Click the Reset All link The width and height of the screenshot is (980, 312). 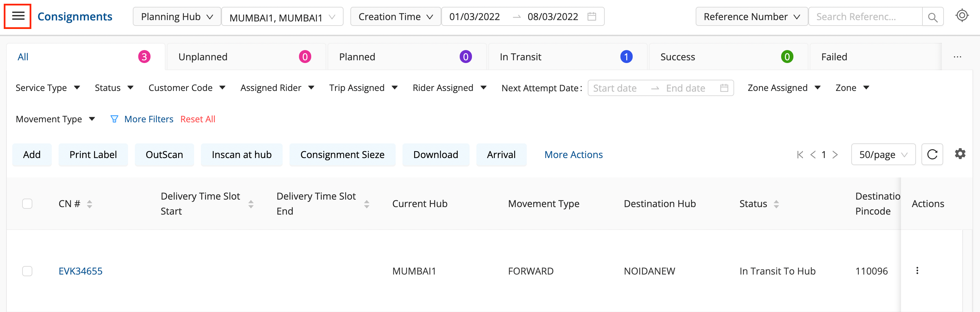[x=197, y=119]
